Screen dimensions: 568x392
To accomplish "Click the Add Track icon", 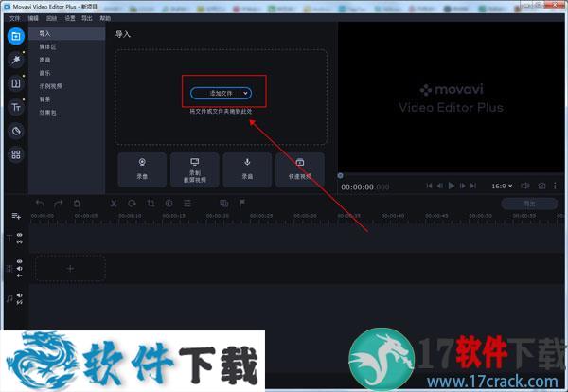I will click(x=16, y=216).
